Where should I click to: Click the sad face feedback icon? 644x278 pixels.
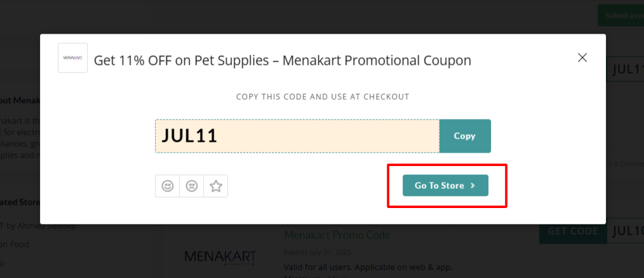pyautogui.click(x=191, y=186)
